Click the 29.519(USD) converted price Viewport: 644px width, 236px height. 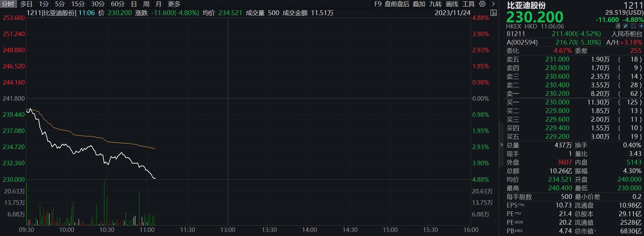(x=624, y=13)
